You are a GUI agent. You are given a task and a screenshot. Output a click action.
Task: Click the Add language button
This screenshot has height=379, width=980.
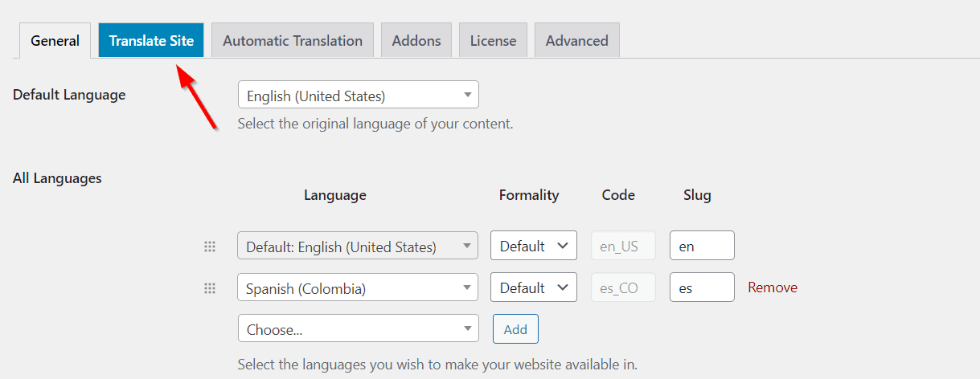pyautogui.click(x=515, y=328)
